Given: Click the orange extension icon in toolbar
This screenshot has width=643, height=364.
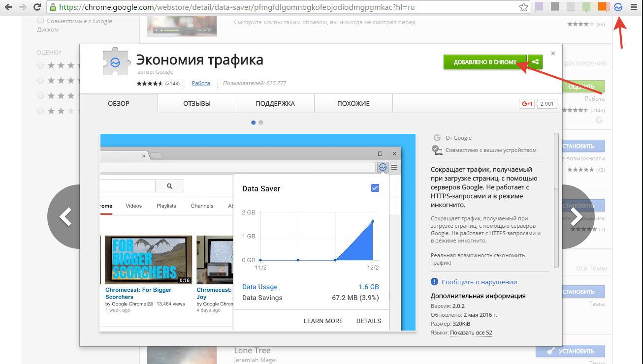Looking at the screenshot, I should 602,7.
